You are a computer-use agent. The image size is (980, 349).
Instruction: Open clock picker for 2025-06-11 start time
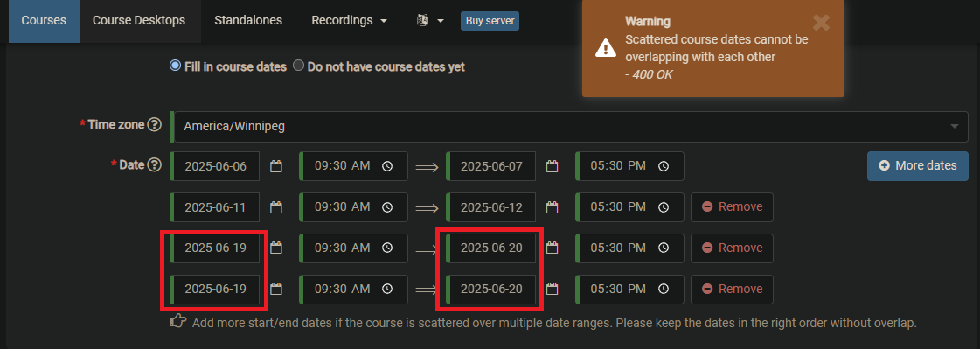387,207
